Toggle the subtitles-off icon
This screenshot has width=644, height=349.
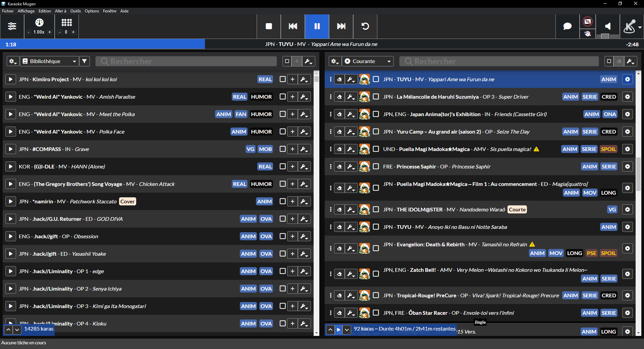point(588,22)
